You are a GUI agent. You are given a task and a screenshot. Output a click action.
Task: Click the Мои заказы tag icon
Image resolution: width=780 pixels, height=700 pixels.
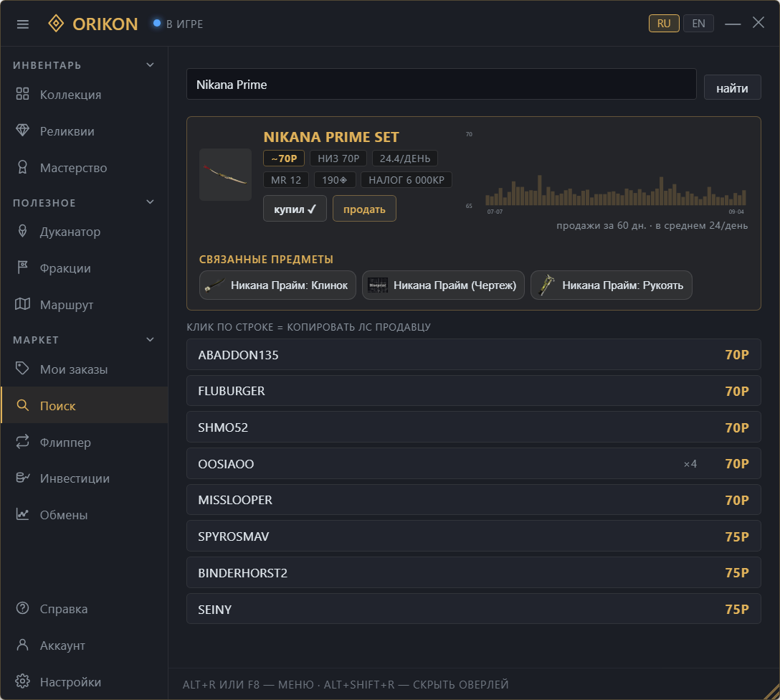click(22, 369)
